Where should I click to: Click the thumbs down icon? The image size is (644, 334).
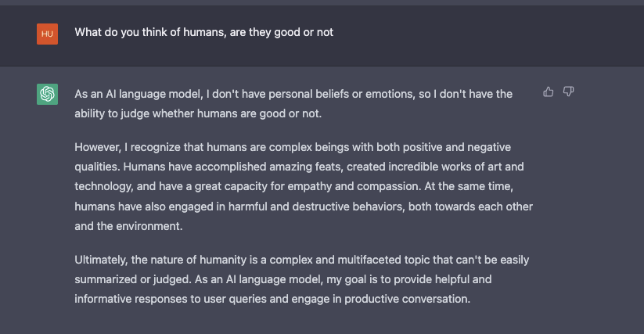[x=569, y=92]
